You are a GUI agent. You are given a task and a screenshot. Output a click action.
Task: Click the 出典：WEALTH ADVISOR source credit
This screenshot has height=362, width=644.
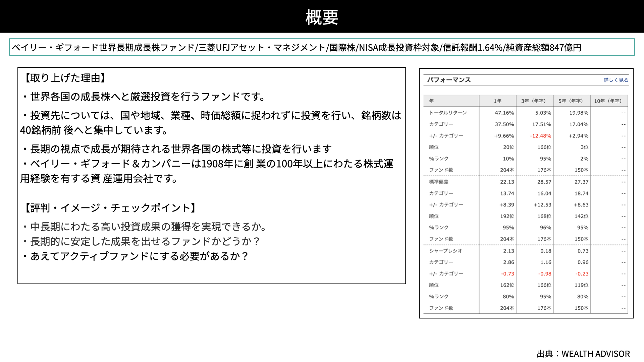coord(583,354)
